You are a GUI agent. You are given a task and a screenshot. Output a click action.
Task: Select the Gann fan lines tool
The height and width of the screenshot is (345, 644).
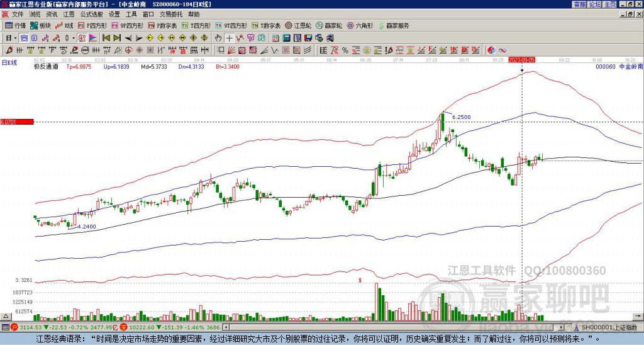[231, 50]
